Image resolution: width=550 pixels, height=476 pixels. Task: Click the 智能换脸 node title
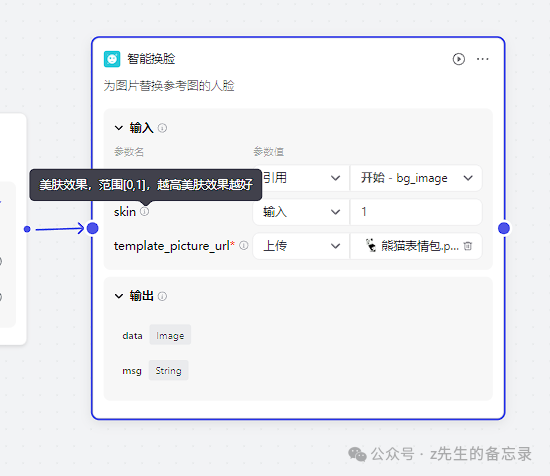(151, 59)
